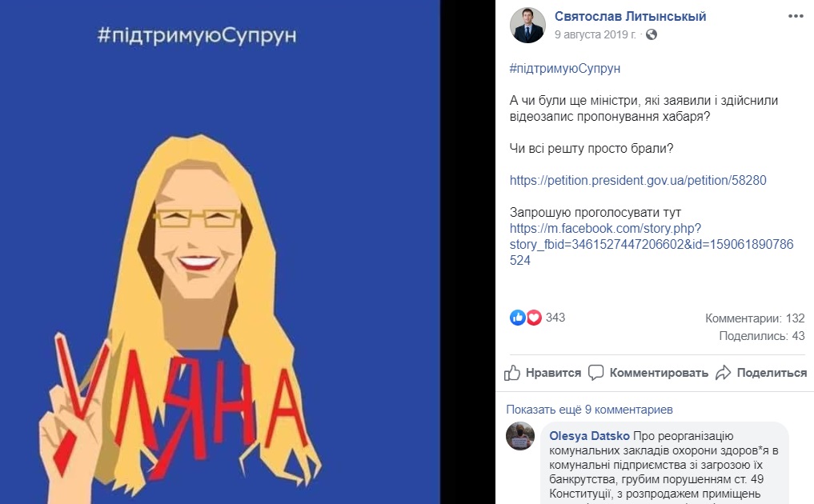Image resolution: width=814 pixels, height=504 pixels.
Task: Open the 343 reactions count
Action: (555, 318)
